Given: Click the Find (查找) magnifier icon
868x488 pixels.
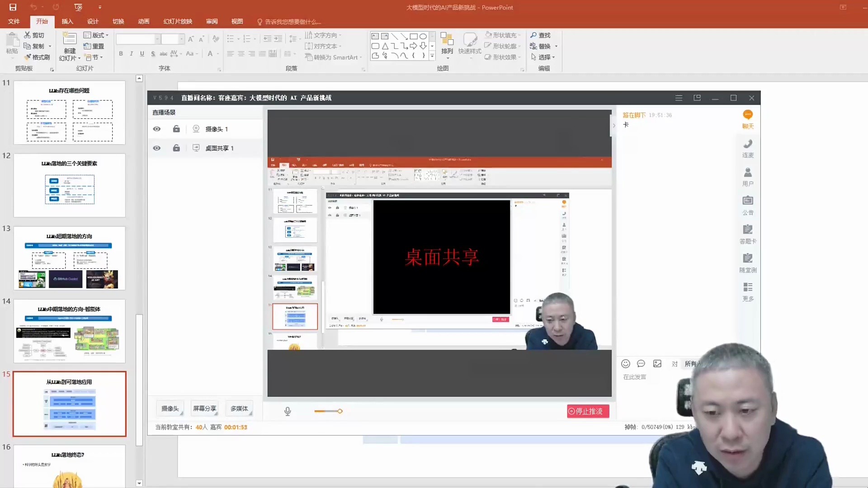Looking at the screenshot, I should point(533,35).
